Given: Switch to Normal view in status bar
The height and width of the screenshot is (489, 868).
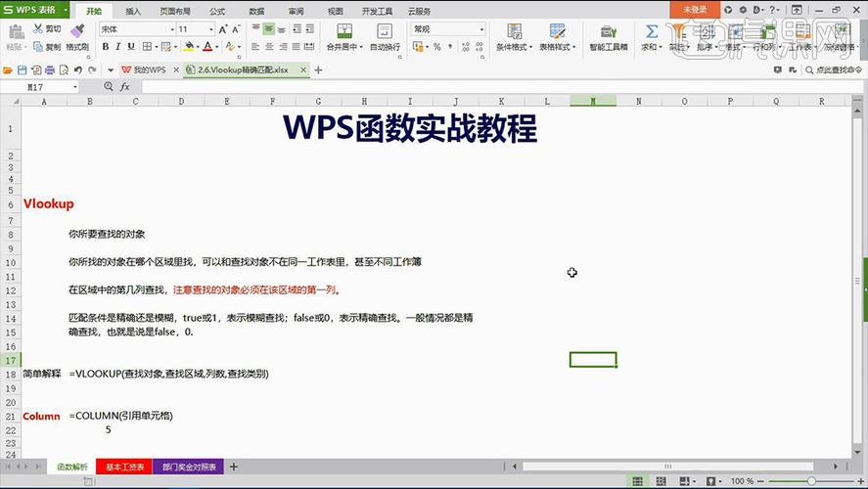Looking at the screenshot, I should pos(638,481).
